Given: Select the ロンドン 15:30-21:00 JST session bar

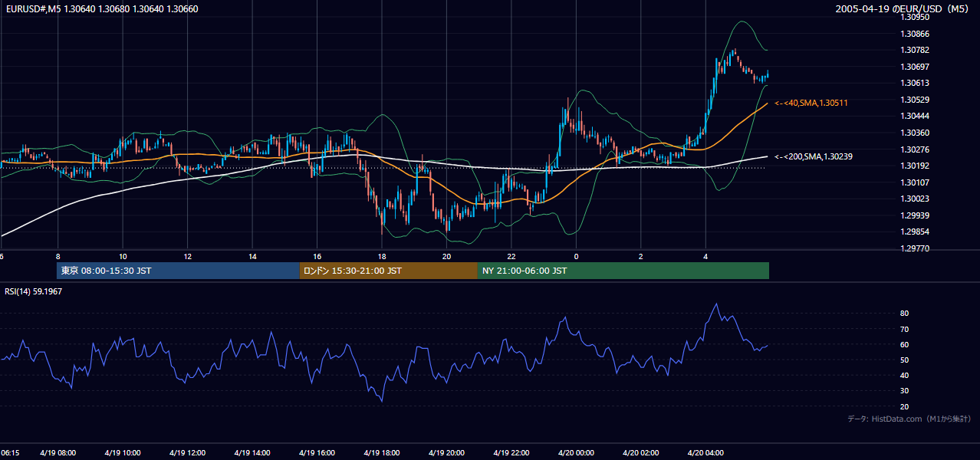Looking at the screenshot, I should tap(388, 271).
